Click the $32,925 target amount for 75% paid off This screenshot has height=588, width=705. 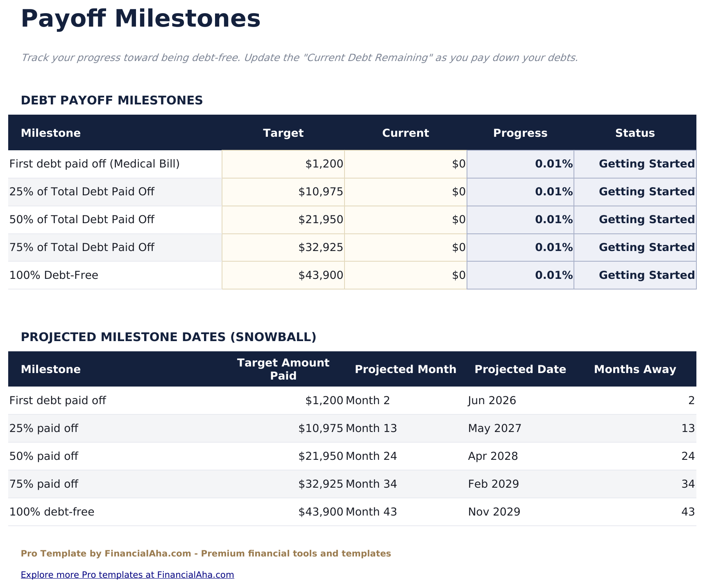(322, 484)
